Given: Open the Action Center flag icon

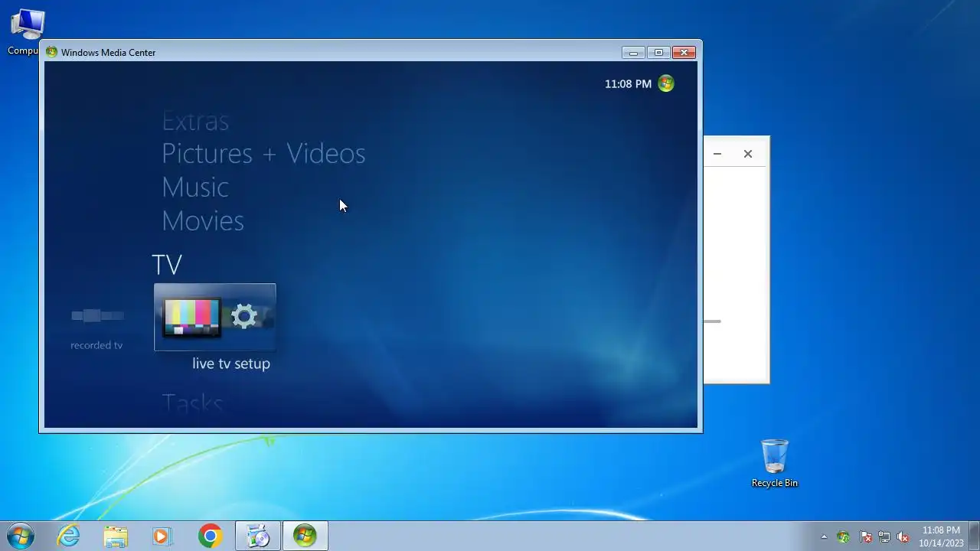Looking at the screenshot, I should click(x=865, y=537).
